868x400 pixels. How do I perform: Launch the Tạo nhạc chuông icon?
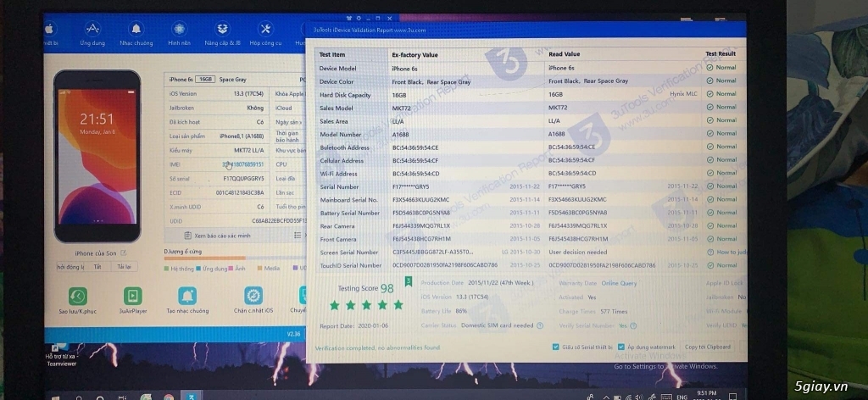(x=187, y=296)
